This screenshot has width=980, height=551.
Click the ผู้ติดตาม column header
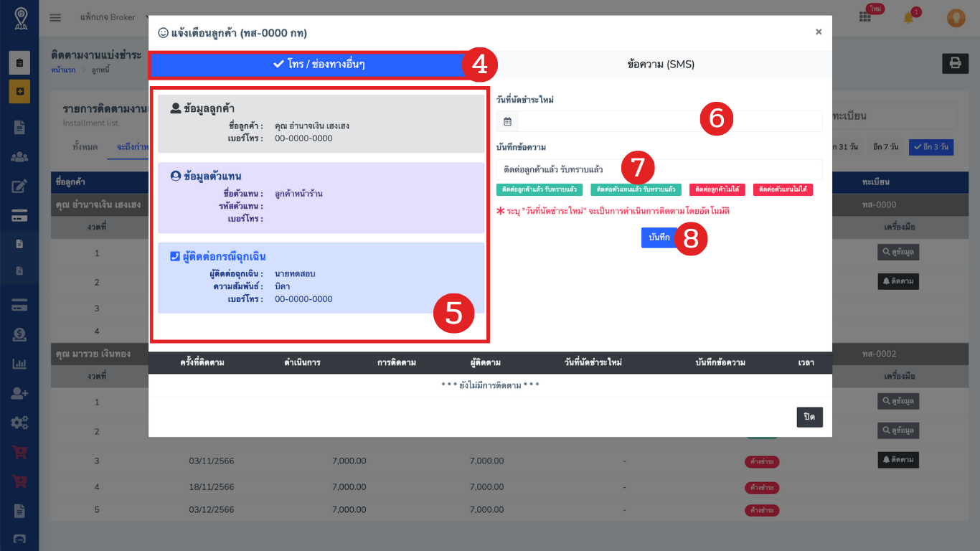pyautogui.click(x=486, y=362)
